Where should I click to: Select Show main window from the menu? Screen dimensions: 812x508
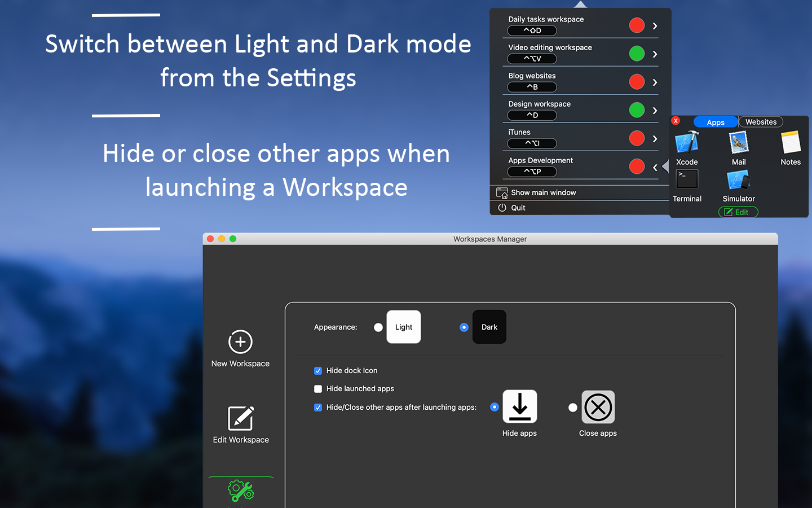[x=542, y=192]
